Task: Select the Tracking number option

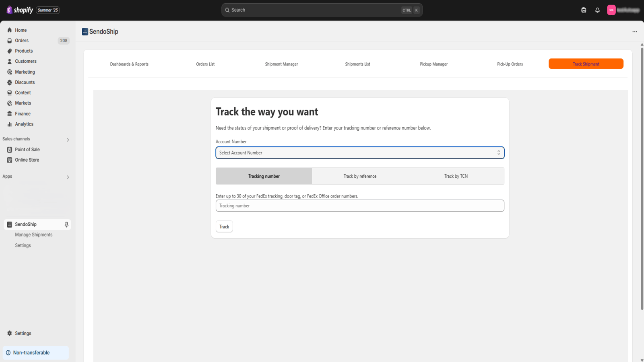Action: pos(264,176)
